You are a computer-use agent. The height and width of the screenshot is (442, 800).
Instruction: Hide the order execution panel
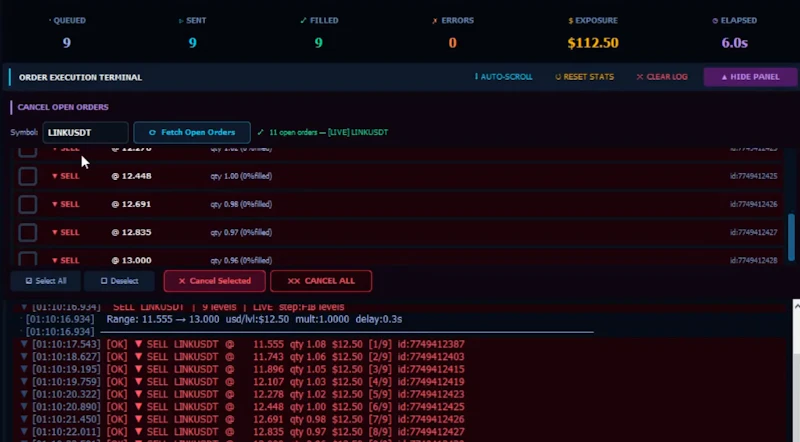(x=750, y=77)
